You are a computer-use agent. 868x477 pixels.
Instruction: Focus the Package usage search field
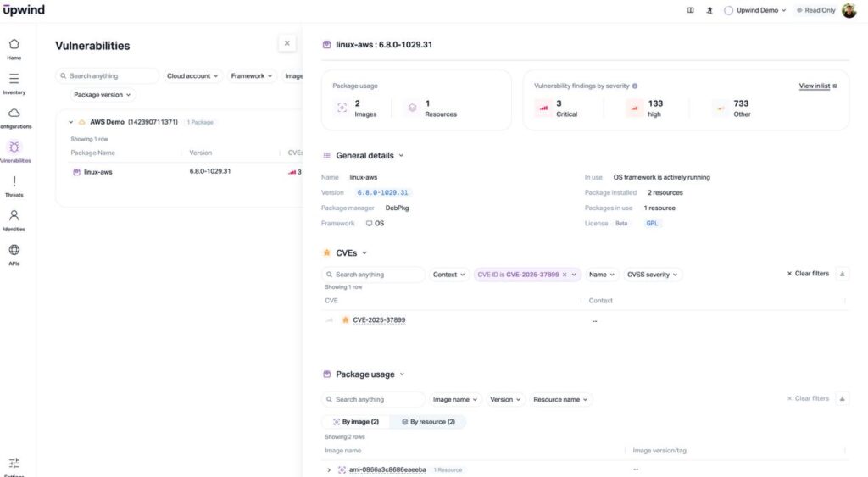[373, 400]
